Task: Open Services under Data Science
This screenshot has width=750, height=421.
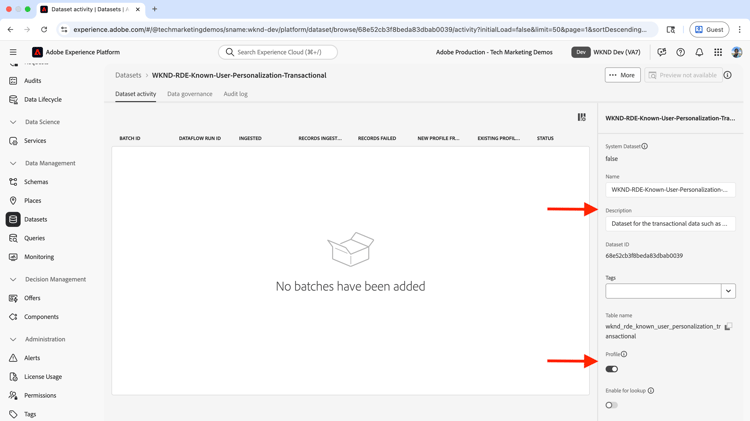Action: coord(35,141)
